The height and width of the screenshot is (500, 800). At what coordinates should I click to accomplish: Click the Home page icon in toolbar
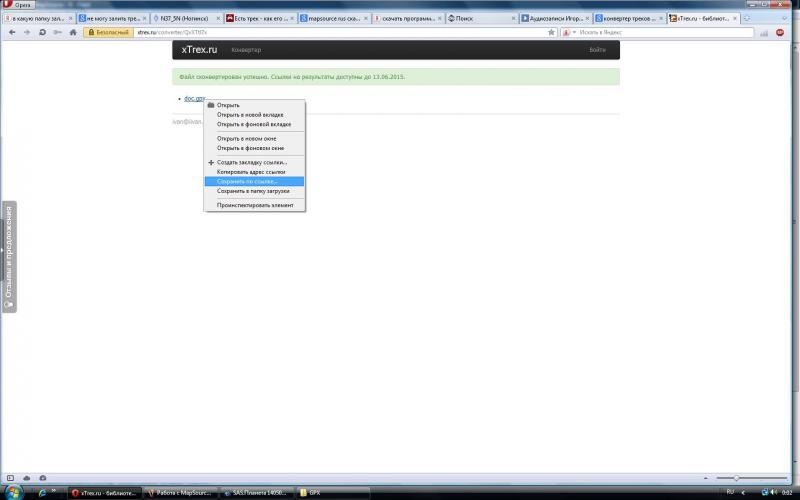point(71,32)
